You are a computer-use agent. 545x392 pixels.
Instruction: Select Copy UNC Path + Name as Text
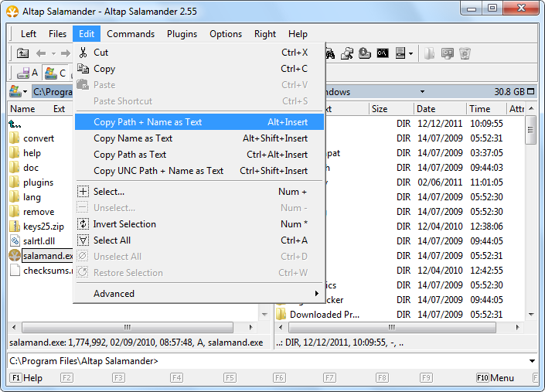(199, 171)
